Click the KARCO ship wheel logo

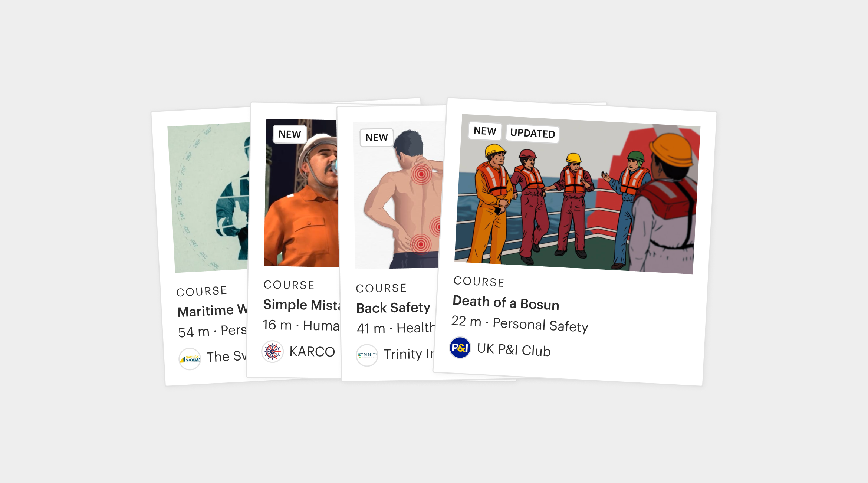pyautogui.click(x=273, y=351)
